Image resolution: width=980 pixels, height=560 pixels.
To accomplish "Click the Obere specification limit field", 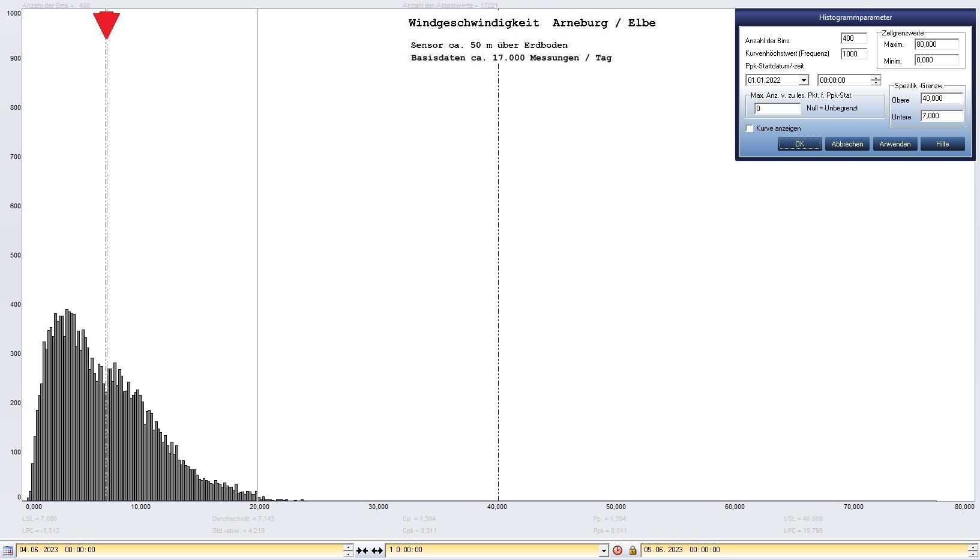I will point(941,98).
